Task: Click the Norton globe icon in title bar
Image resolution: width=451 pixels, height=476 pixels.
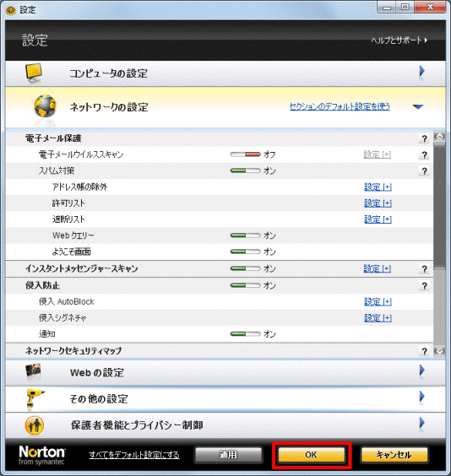Action: [x=11, y=10]
